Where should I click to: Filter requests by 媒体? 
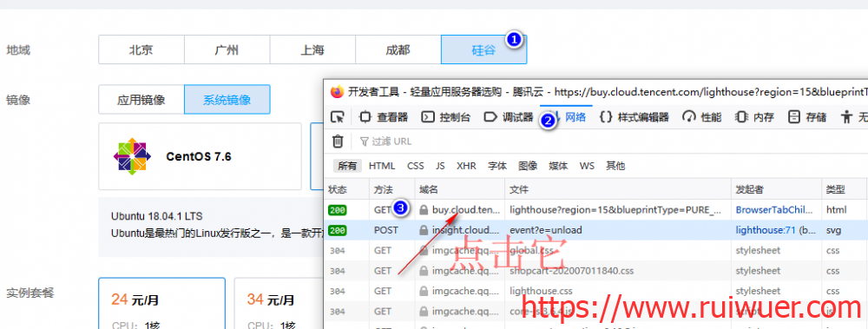click(558, 166)
